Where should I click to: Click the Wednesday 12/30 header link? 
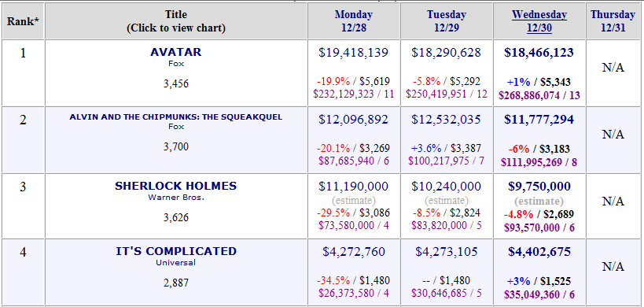pos(539,21)
